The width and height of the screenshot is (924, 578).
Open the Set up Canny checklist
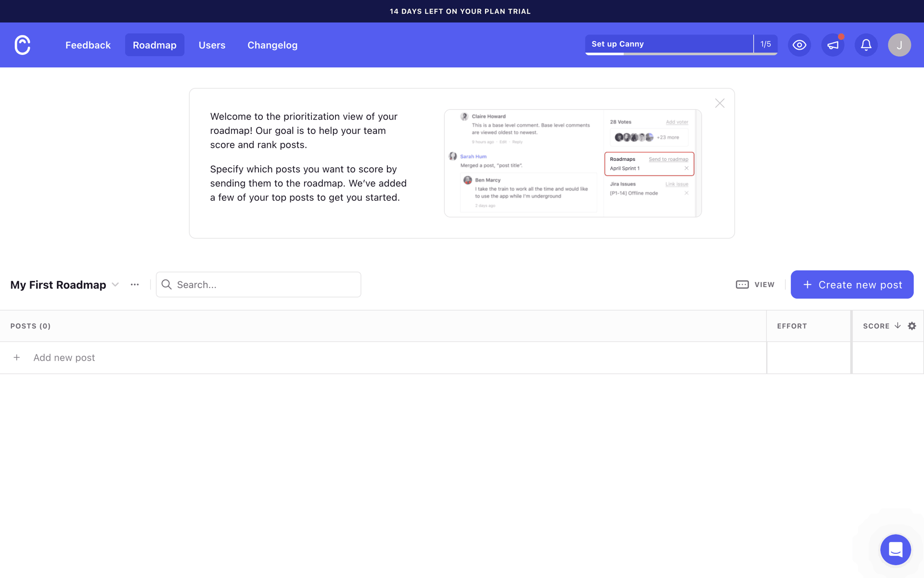[669, 44]
